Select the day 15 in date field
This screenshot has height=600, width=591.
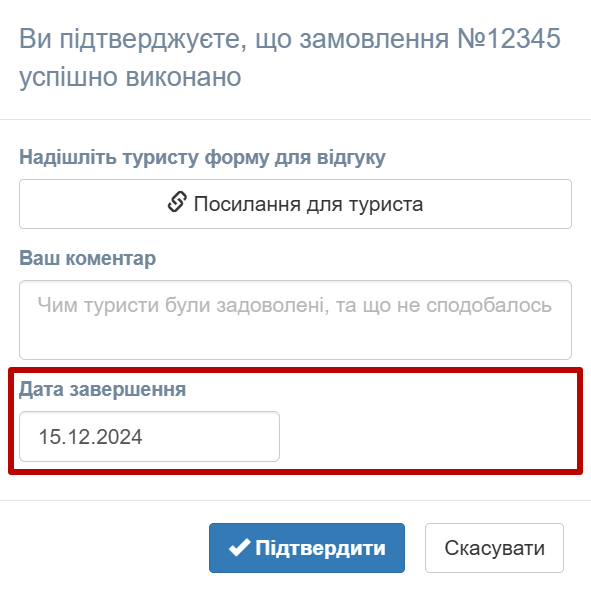pos(49,437)
